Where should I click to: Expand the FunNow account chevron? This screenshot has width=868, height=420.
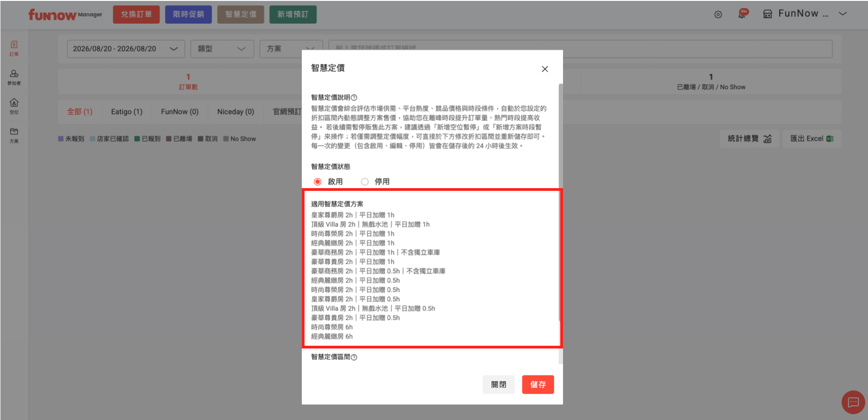843,14
